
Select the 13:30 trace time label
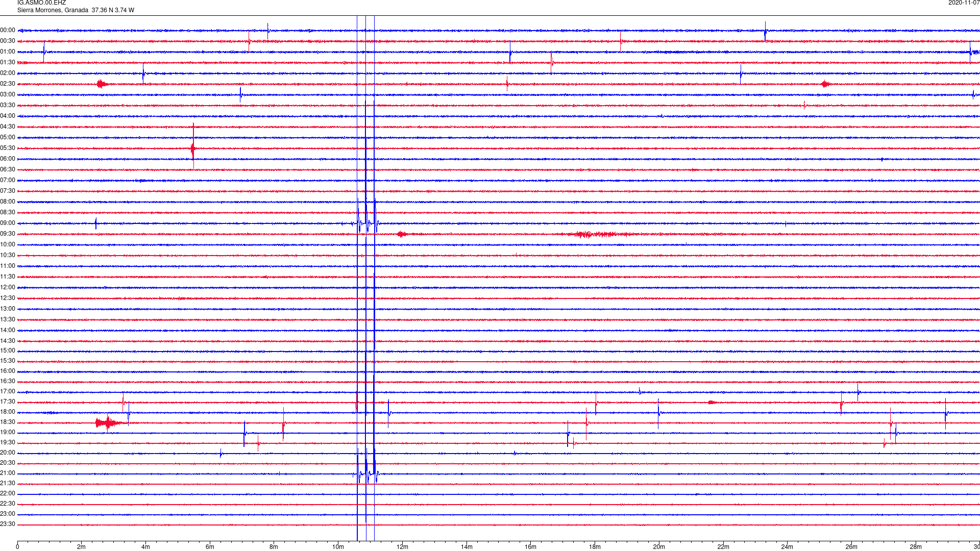[x=8, y=320]
